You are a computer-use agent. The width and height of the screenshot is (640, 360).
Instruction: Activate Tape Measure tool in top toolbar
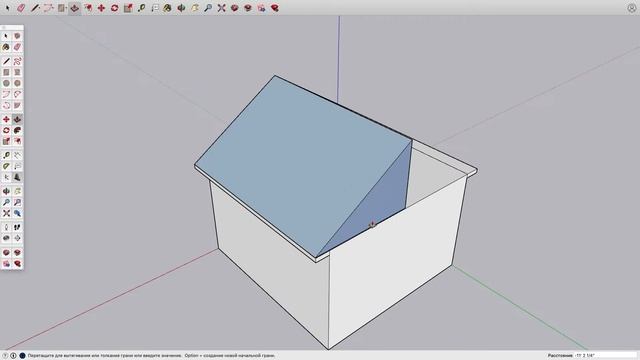point(142,8)
